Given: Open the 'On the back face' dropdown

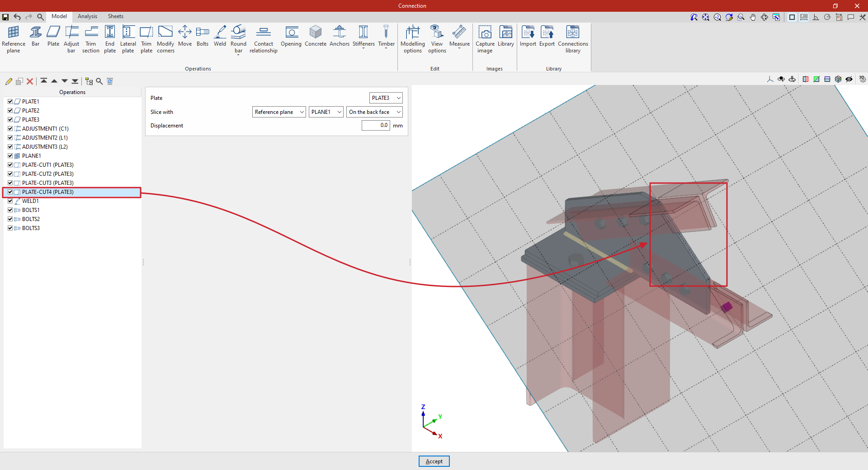Looking at the screenshot, I should coord(374,112).
